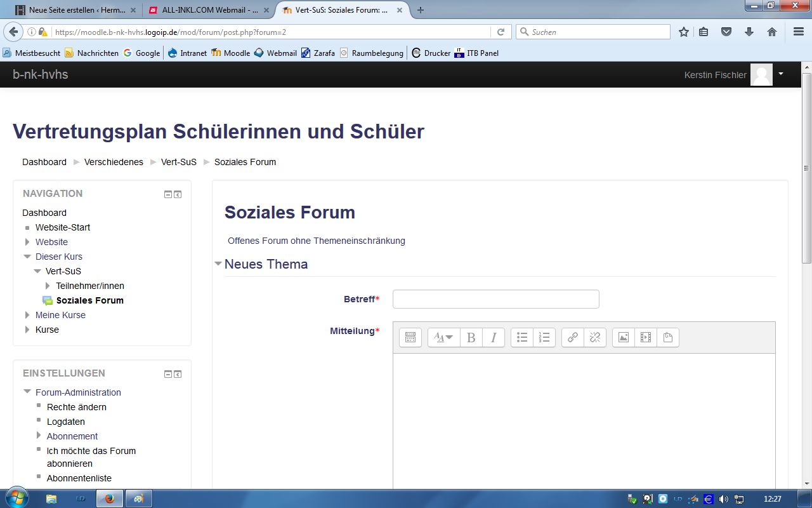The height and width of the screenshot is (508, 812).
Task: Click Verschiedenes in the breadcrumb
Action: [x=114, y=162]
